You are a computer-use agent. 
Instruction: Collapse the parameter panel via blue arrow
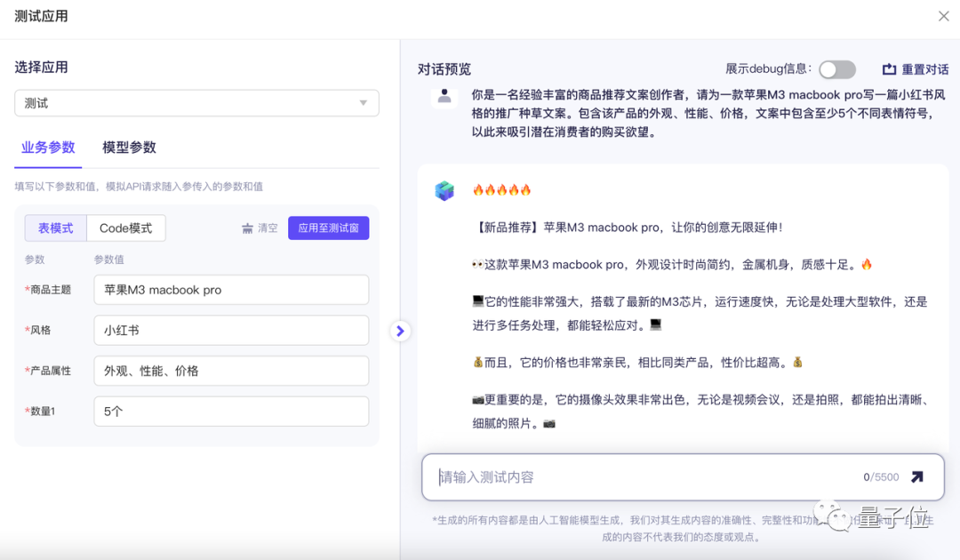[x=400, y=331]
